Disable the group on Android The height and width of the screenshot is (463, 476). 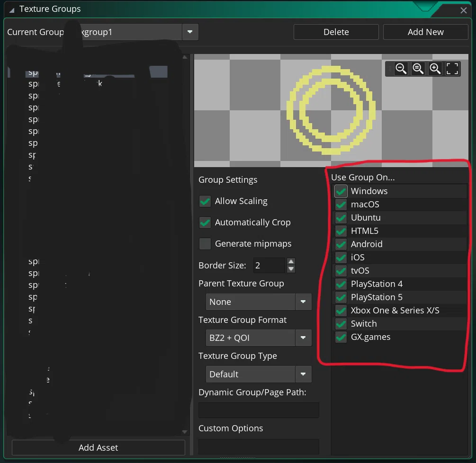click(341, 244)
